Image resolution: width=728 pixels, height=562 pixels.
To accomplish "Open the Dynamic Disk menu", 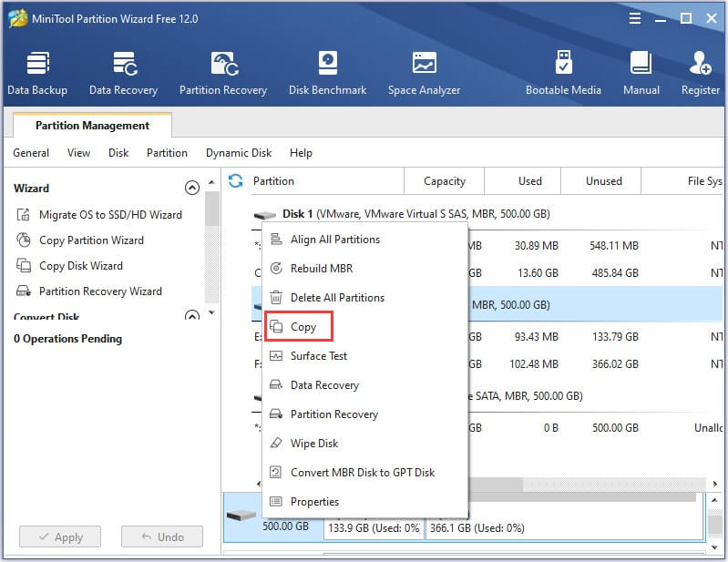I will point(239,153).
